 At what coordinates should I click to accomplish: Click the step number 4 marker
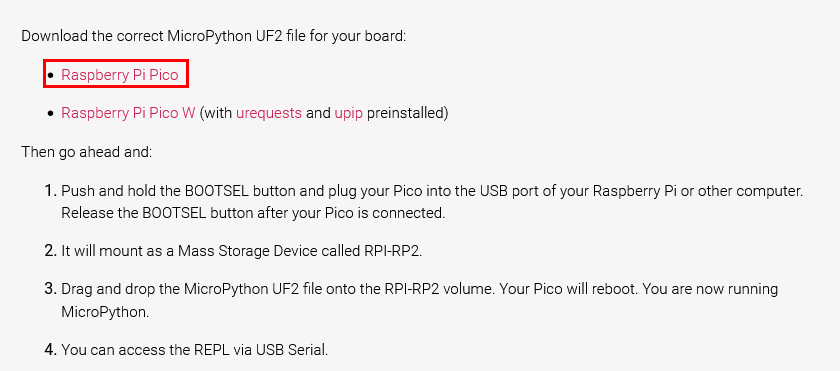(50, 350)
